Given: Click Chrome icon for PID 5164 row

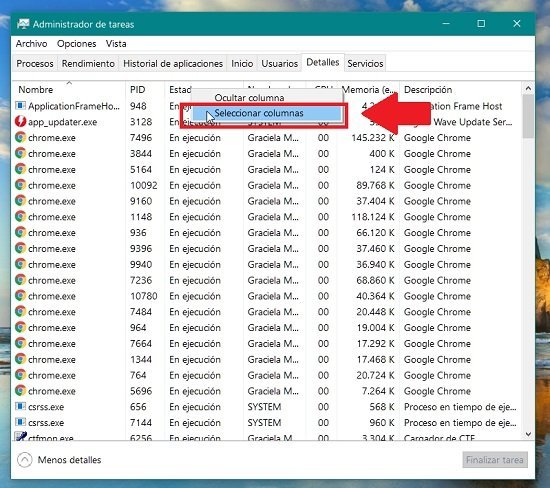Looking at the screenshot, I should click(x=21, y=169).
